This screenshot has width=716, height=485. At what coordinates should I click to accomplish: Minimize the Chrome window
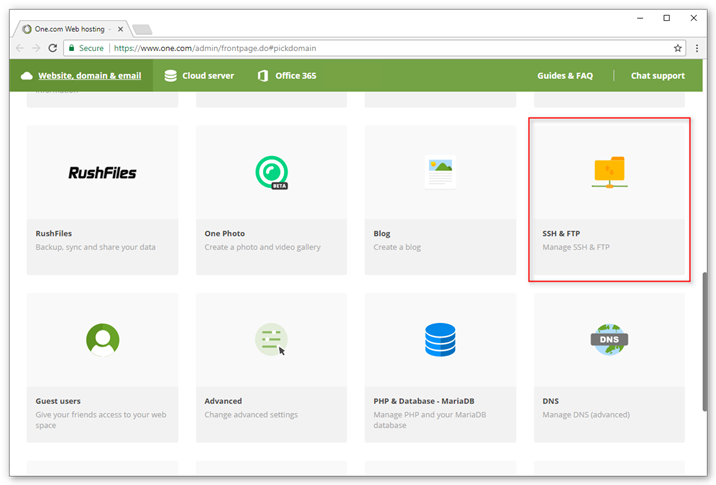tap(640, 18)
